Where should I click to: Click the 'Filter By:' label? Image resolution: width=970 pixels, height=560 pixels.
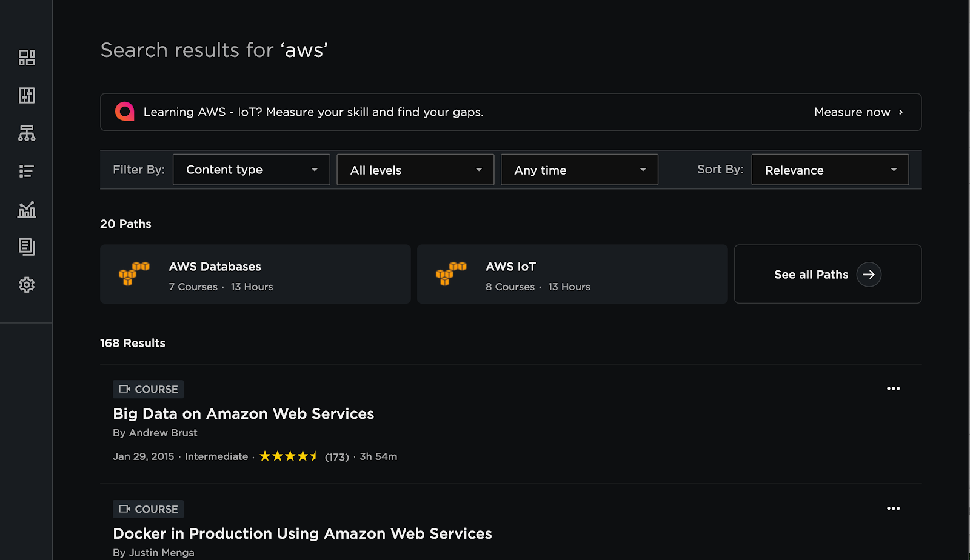139,170
